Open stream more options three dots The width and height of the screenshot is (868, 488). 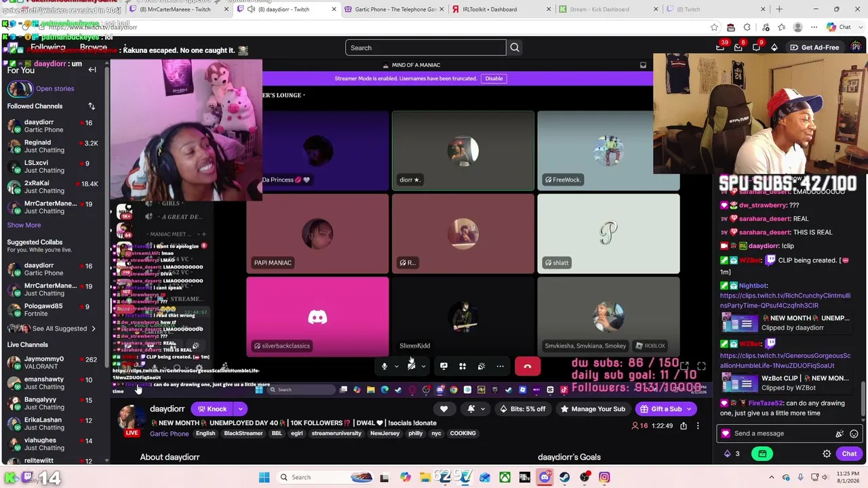(698, 426)
